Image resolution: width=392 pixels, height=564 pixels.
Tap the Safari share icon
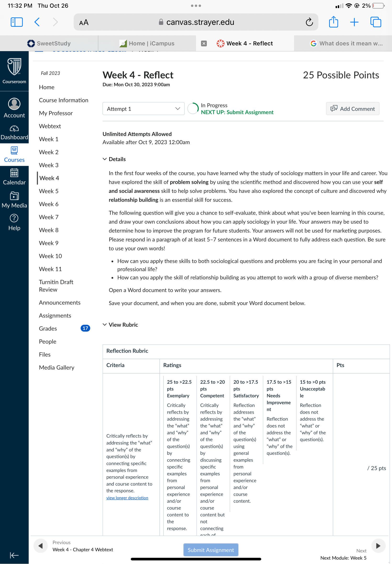click(x=333, y=22)
